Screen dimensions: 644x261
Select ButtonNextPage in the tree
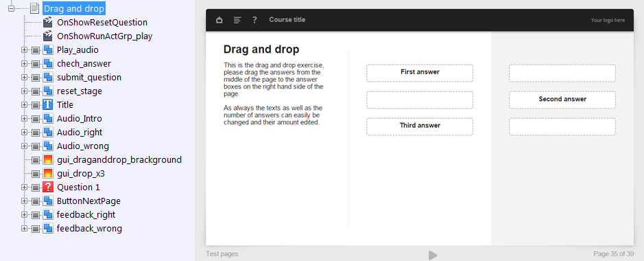click(88, 201)
